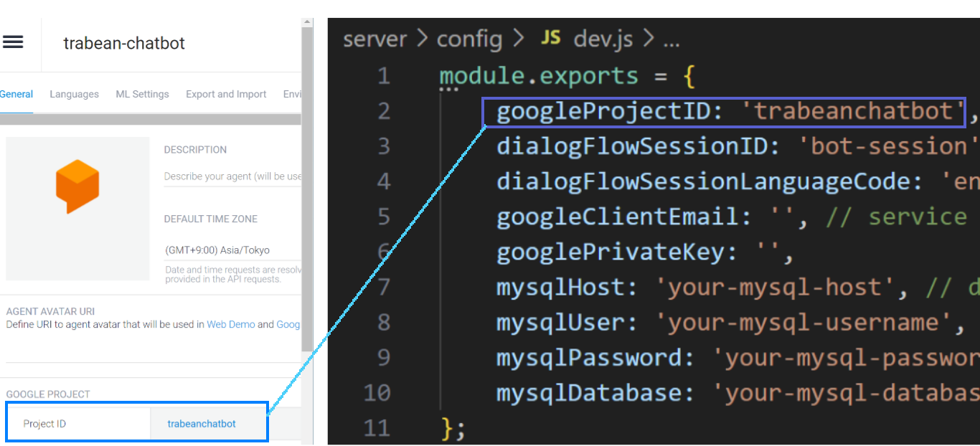Select the General tab
This screenshot has height=446, width=980.
(x=17, y=94)
